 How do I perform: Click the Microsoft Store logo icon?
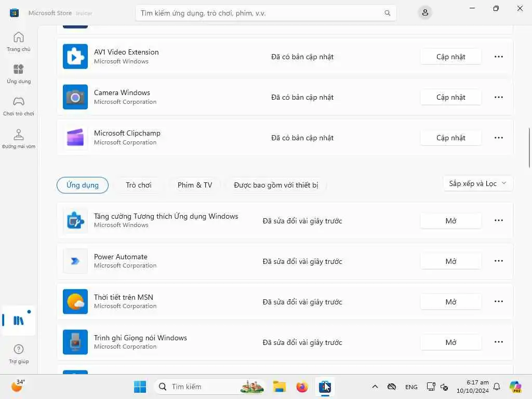pos(14,13)
